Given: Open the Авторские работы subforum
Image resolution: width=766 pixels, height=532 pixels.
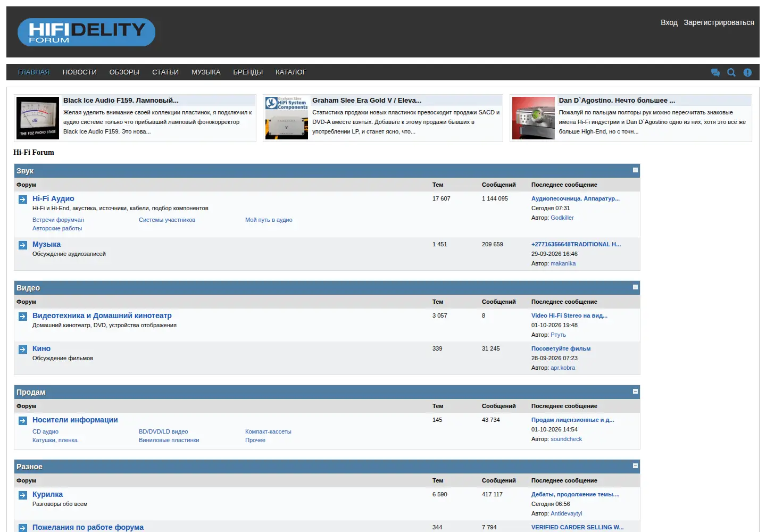Looking at the screenshot, I should coord(57,228).
